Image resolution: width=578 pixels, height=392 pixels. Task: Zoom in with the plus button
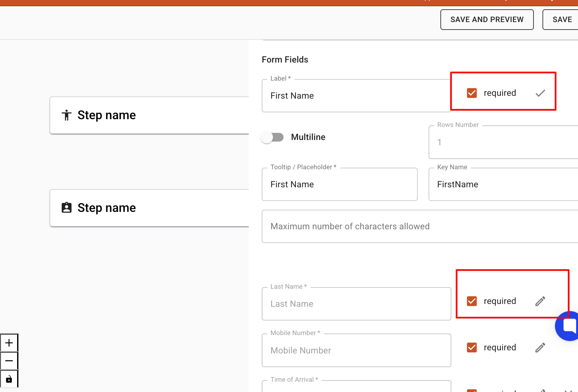pos(9,343)
